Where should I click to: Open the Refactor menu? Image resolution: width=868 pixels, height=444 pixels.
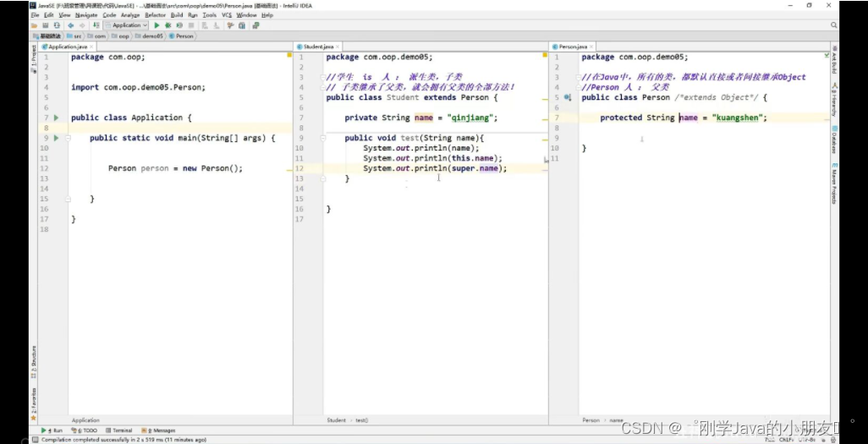[x=155, y=15]
